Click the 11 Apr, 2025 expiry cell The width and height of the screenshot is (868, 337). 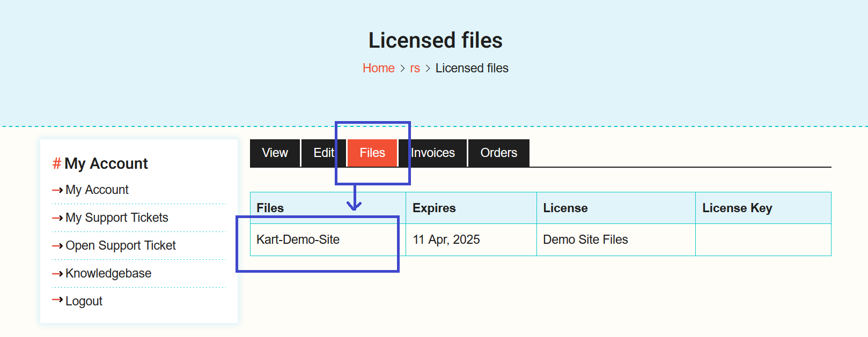[x=446, y=240]
